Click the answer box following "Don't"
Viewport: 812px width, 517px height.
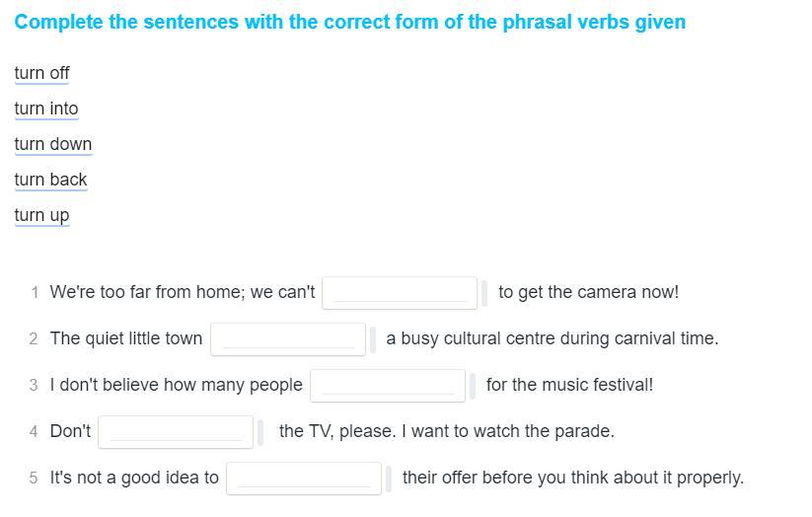click(176, 431)
